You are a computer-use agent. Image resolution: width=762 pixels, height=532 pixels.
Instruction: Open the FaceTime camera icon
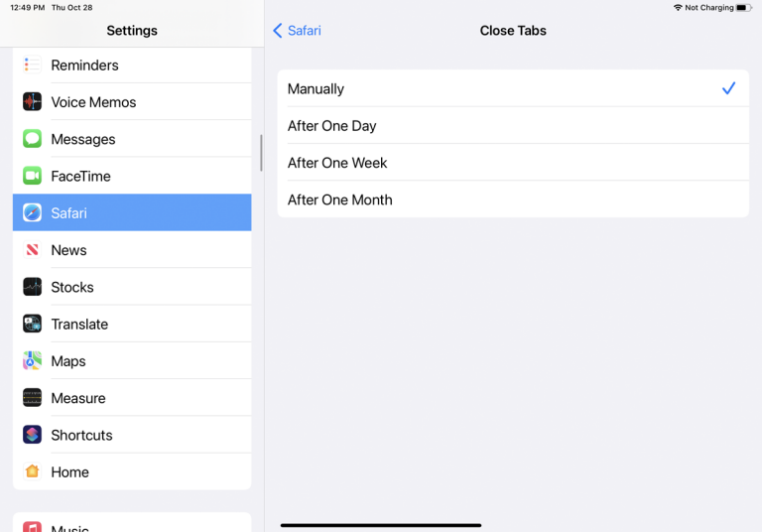coord(33,176)
